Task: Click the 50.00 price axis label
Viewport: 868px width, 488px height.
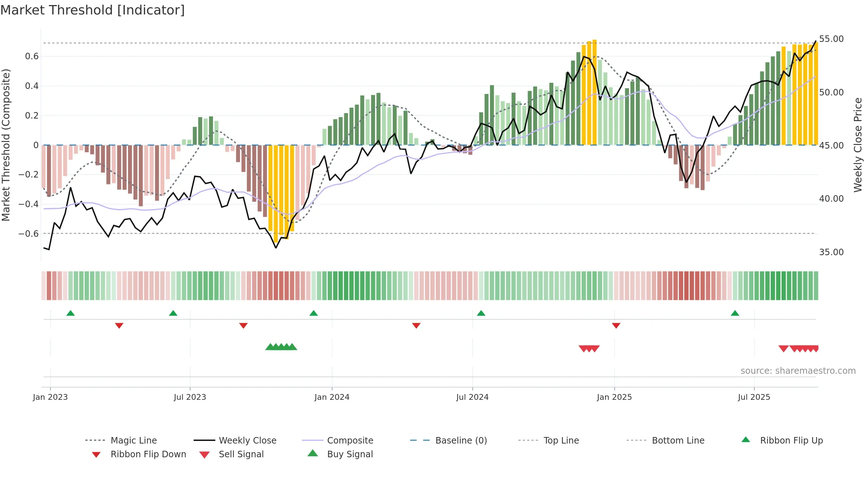Action: 831,93
